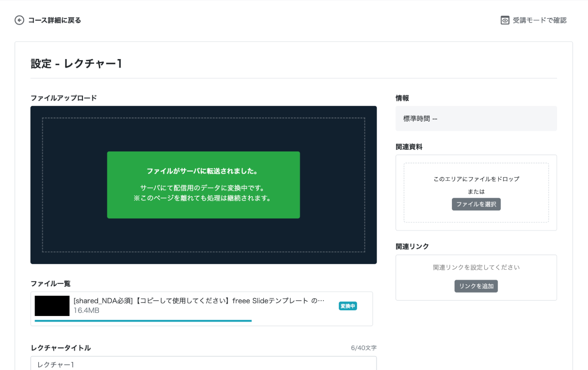Click the ファイル一覧 section label
The height and width of the screenshot is (370, 588).
(x=51, y=284)
